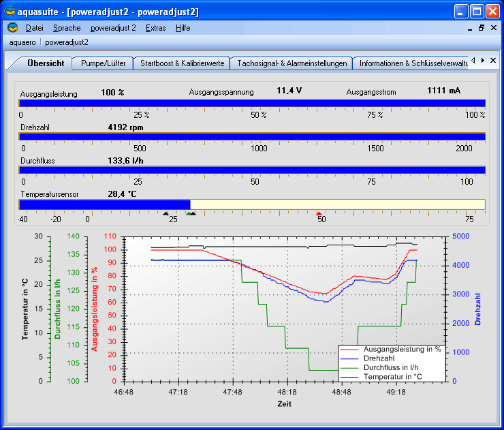Click the red alarm marker at 50
504x430 pixels.
tap(319, 213)
